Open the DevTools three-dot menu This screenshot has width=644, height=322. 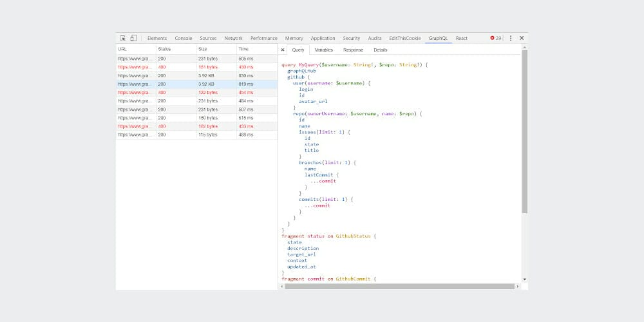click(511, 38)
